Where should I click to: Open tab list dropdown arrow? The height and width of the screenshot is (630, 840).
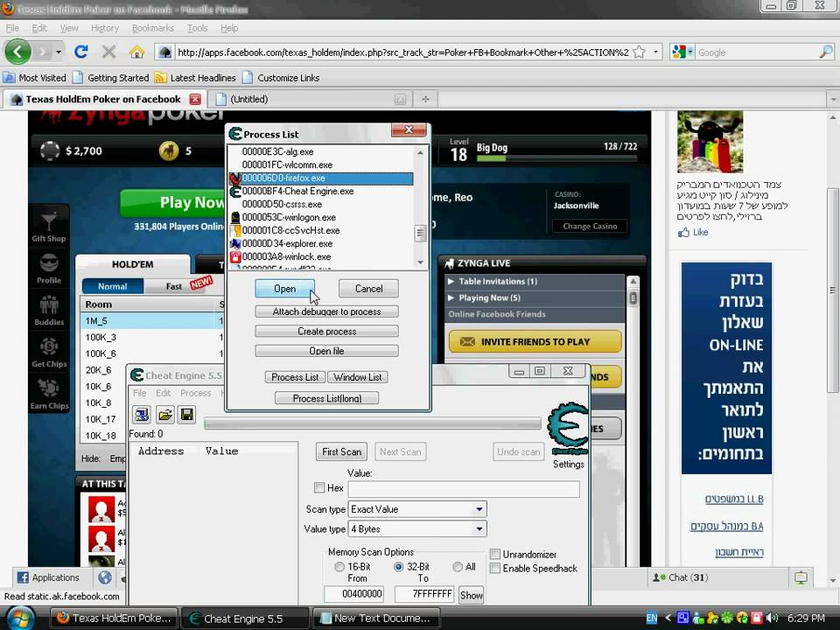[833, 99]
